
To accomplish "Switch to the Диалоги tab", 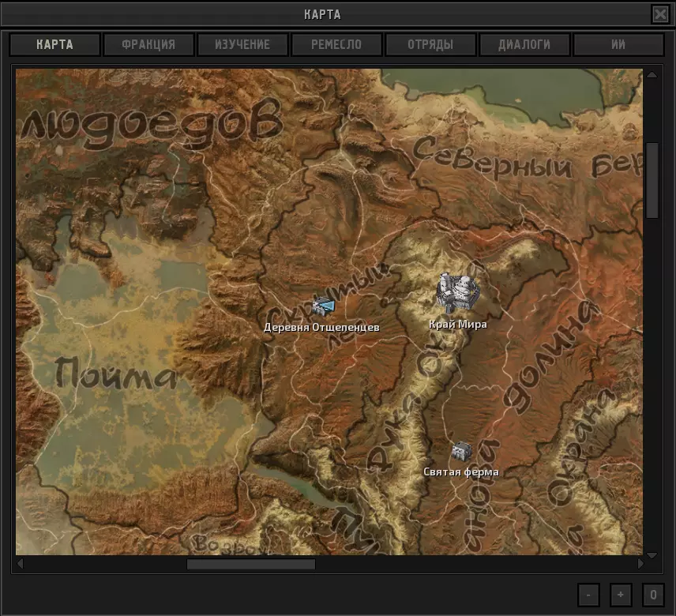I will coord(524,44).
